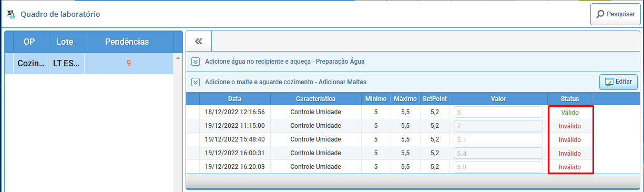
Task: Click the Valor field containing 5.8
Action: pos(498,167)
